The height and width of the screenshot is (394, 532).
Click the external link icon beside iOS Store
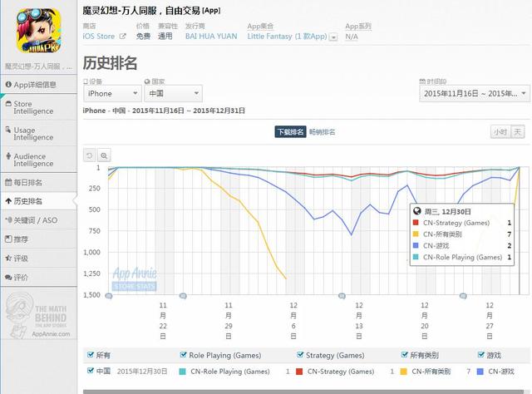click(122, 37)
